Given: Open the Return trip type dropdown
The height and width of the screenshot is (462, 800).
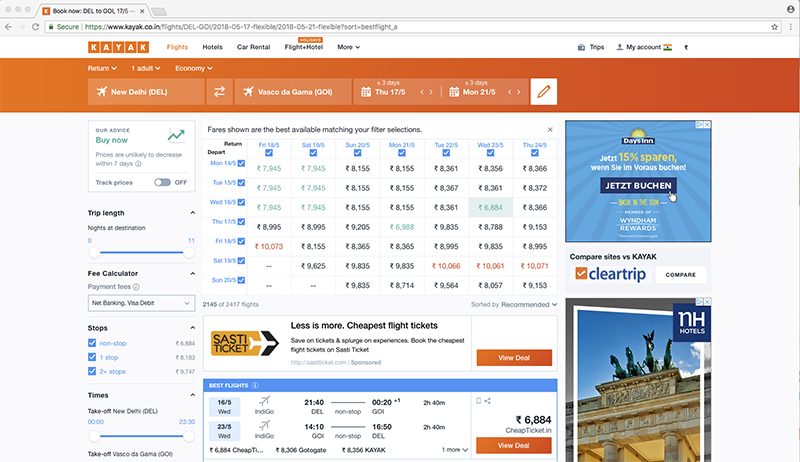Looking at the screenshot, I should click(x=102, y=68).
